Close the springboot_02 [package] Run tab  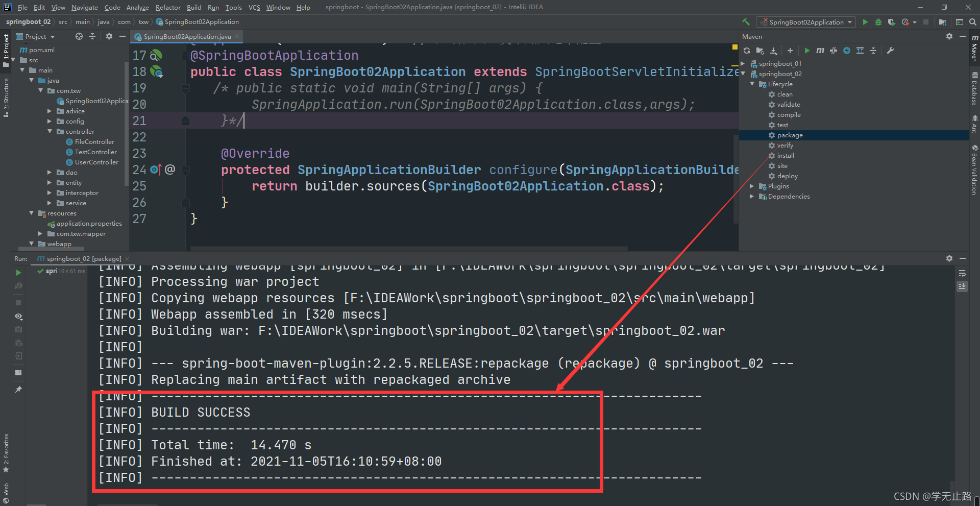[127, 259]
